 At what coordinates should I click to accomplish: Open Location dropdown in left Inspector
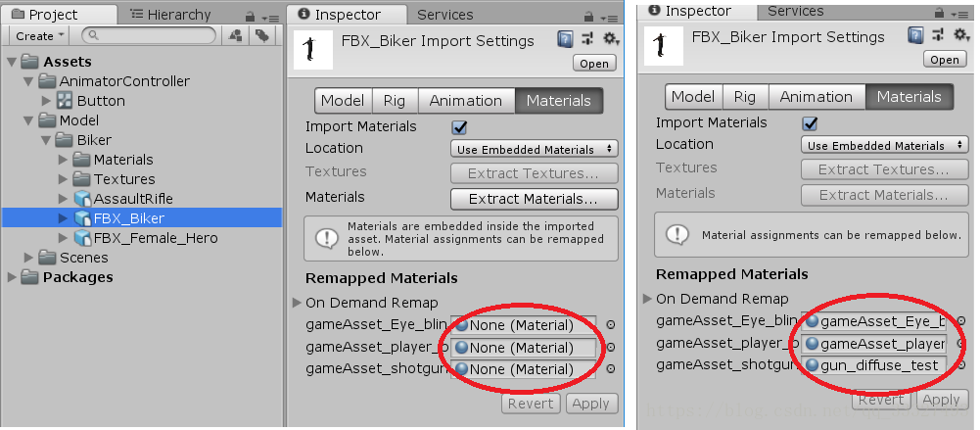point(535,149)
